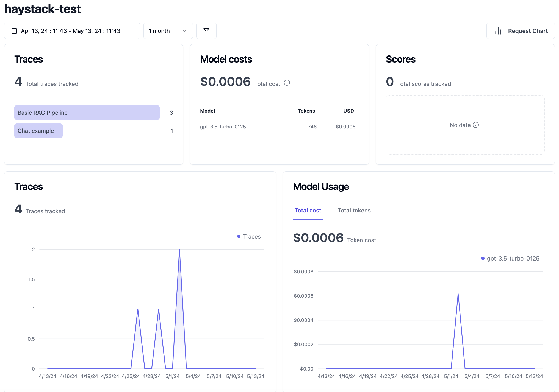The image size is (559, 392).
Task: Select the Basic RAG Pipeline trace item
Action: coord(87,113)
